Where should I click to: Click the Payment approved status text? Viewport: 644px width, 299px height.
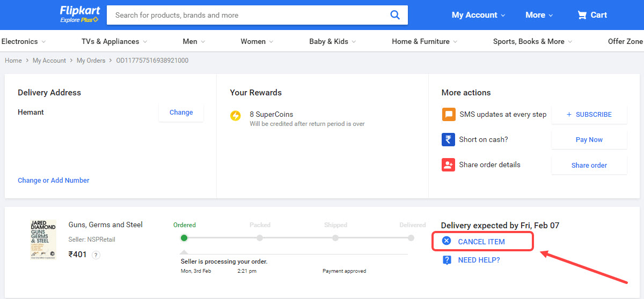(x=344, y=271)
